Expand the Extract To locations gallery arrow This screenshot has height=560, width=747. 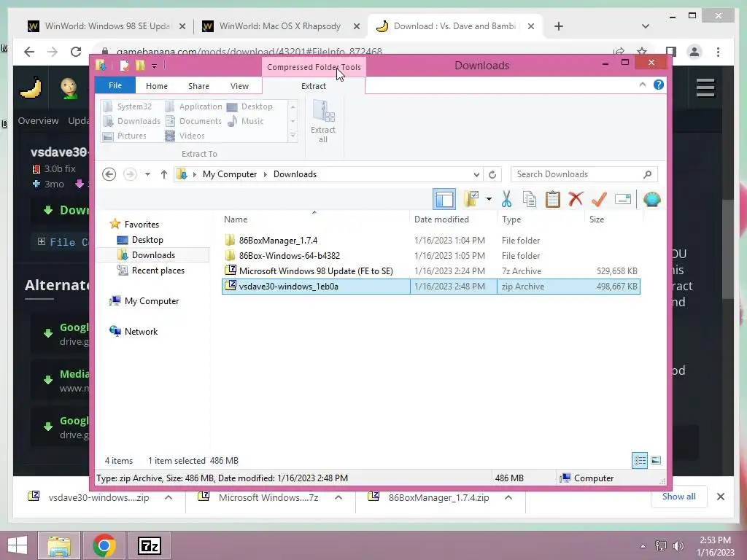point(293,136)
